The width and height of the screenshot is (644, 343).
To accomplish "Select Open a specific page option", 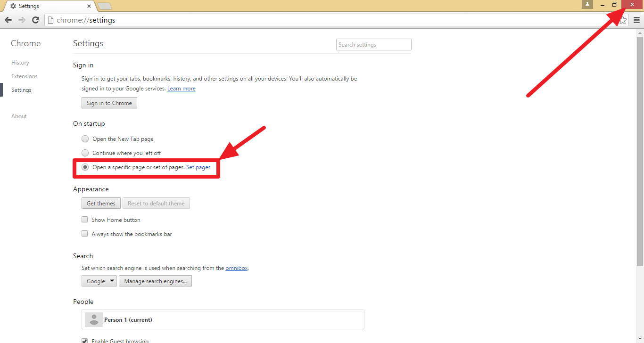I will coord(85,167).
